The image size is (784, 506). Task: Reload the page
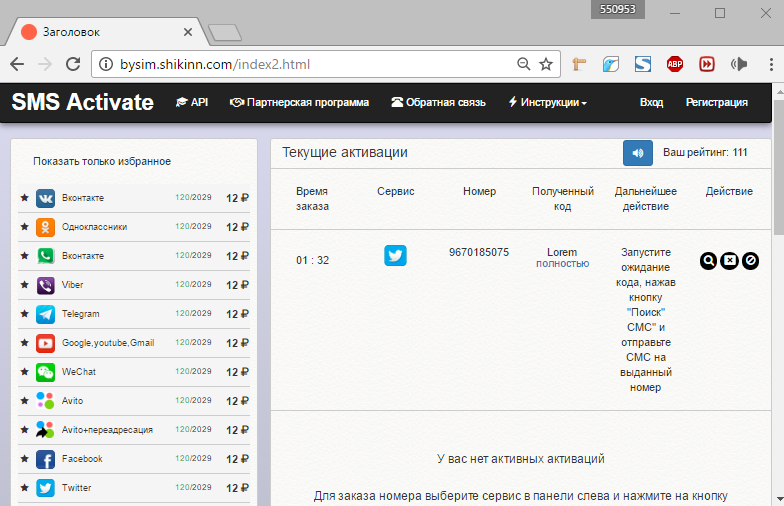(73, 64)
